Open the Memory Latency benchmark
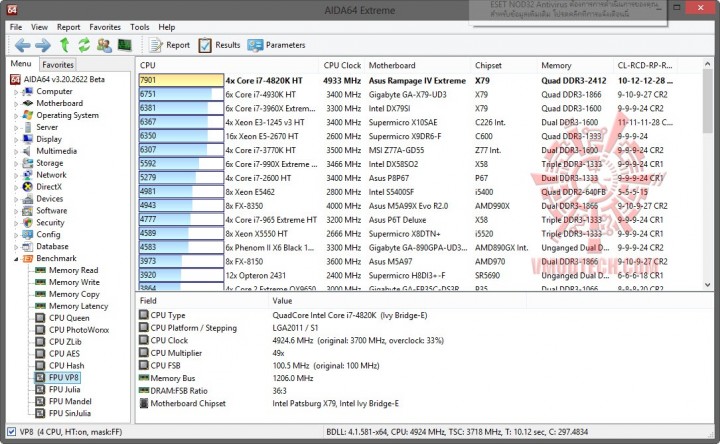Viewport: 720px width, 444px height. [x=72, y=306]
